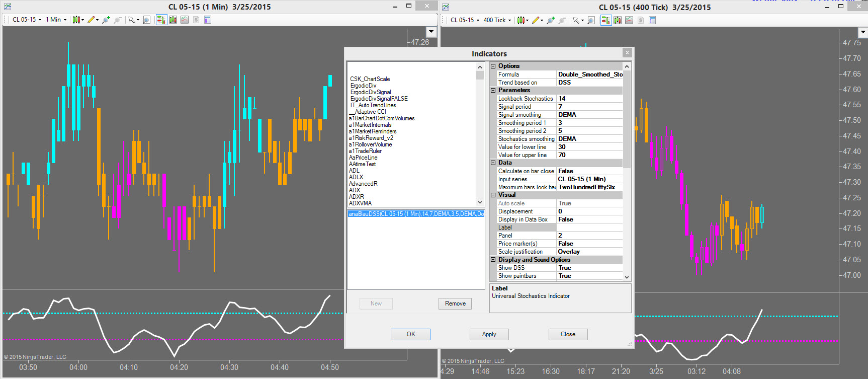The height and width of the screenshot is (379, 868).
Task: Collapse the Parameters property section
Action: pos(493,90)
